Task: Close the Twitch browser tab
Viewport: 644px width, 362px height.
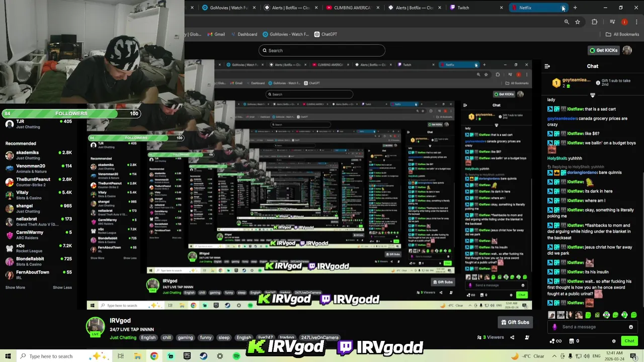Action: point(502,8)
